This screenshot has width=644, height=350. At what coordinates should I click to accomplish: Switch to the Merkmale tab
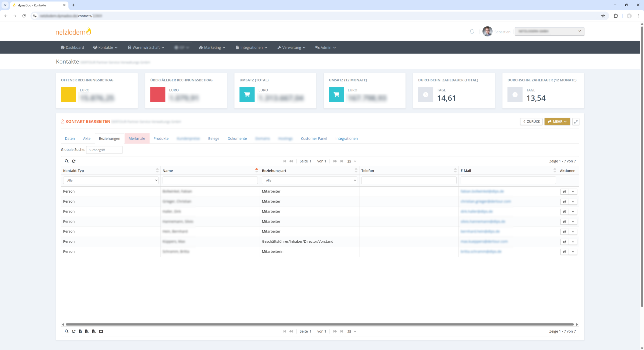[137, 139]
